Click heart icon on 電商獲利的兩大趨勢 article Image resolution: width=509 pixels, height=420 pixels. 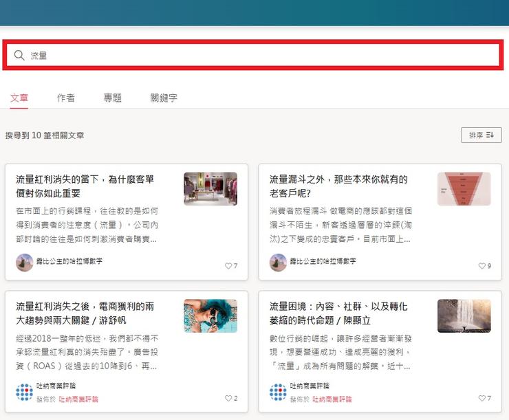pos(228,398)
